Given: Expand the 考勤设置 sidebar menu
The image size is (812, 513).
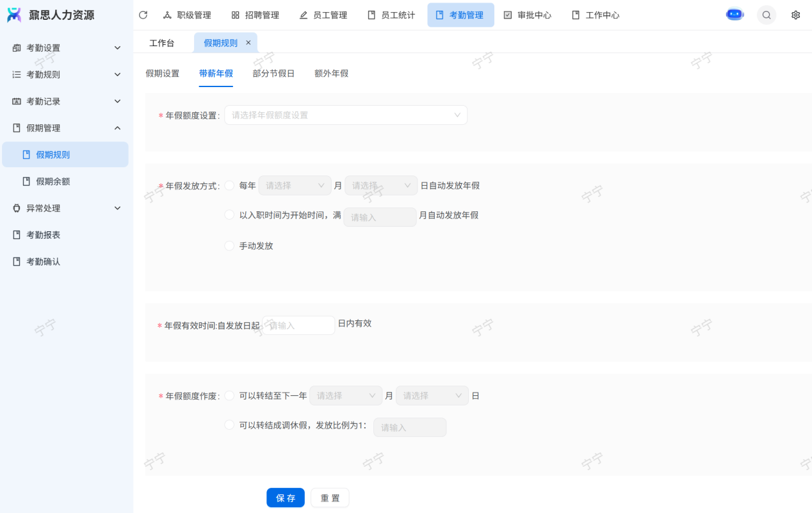Looking at the screenshot, I should pos(67,48).
